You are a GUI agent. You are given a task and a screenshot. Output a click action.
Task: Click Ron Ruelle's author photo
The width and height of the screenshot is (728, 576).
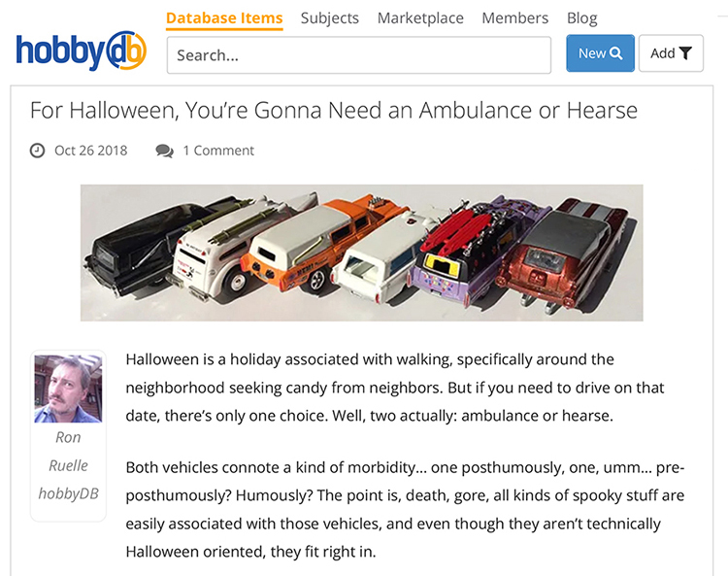click(68, 389)
